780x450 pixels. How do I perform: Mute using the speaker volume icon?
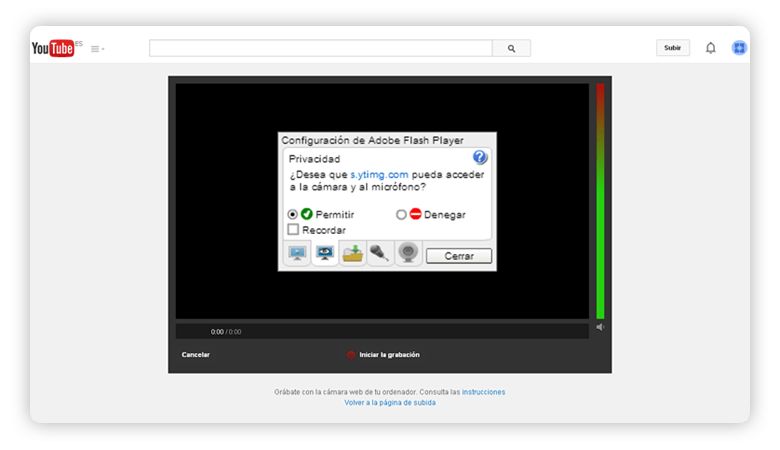600,327
